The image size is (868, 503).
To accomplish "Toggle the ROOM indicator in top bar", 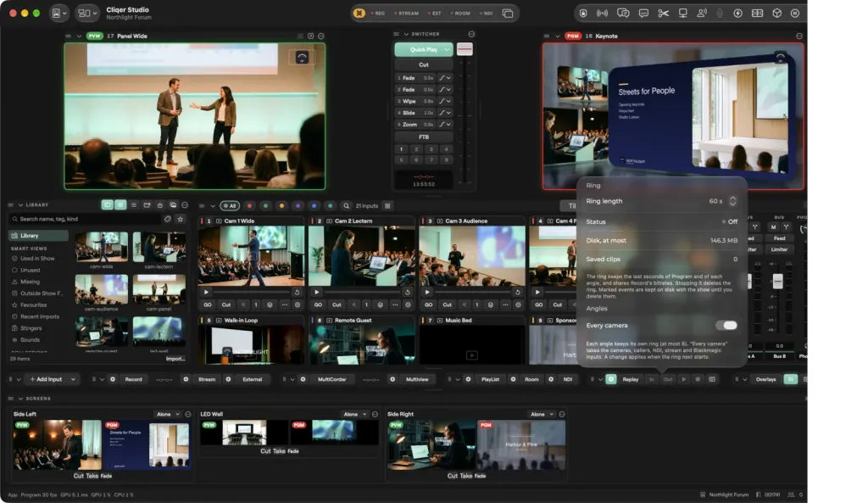I will pos(460,14).
